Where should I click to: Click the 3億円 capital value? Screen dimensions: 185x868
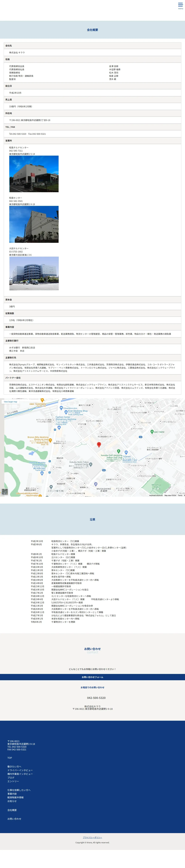pos(12,307)
